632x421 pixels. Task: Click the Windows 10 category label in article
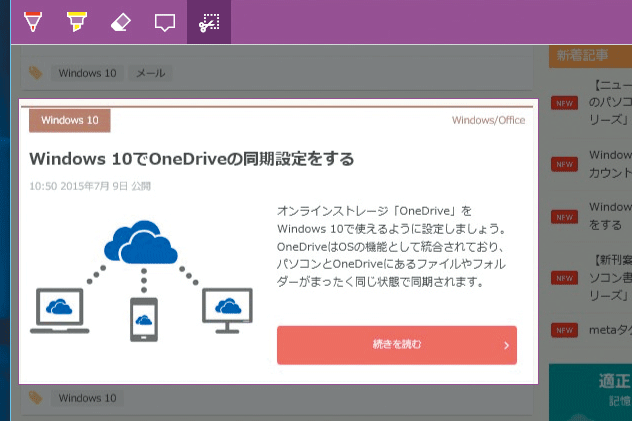click(x=70, y=120)
